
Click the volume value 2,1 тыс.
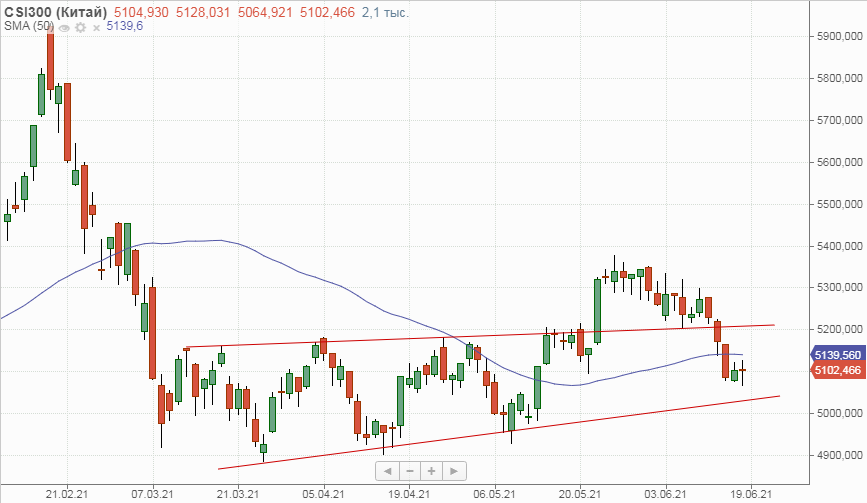[385, 12]
